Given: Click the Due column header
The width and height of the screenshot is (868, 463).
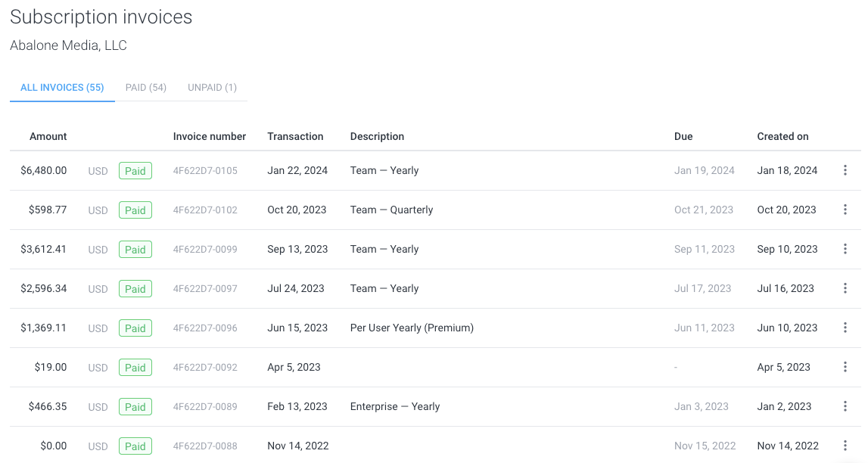Looking at the screenshot, I should pyautogui.click(x=683, y=137).
